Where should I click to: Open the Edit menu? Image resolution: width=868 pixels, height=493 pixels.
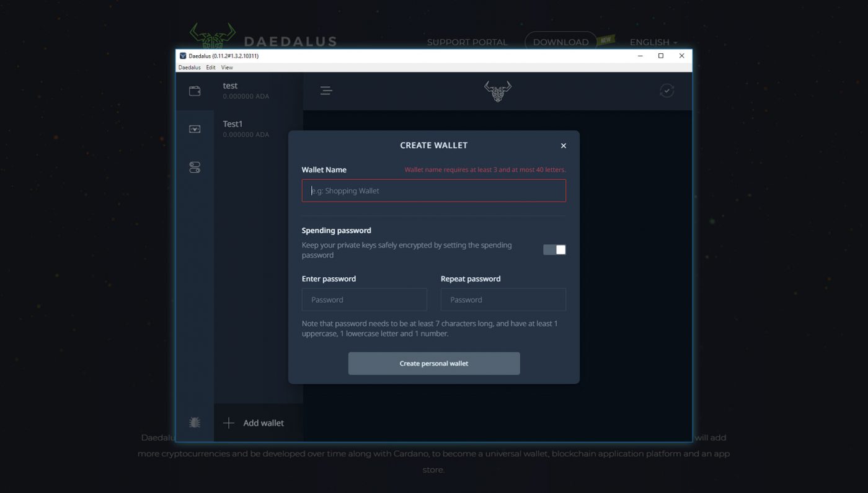211,68
